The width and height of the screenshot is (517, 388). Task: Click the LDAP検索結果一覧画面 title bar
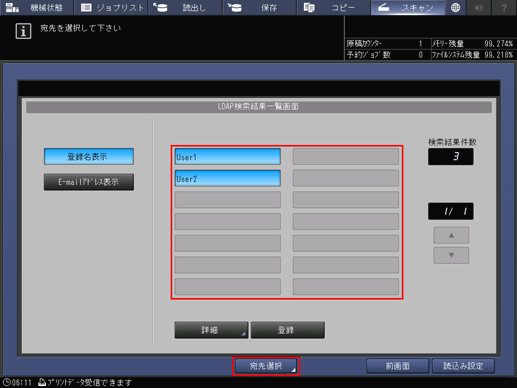coord(259,107)
